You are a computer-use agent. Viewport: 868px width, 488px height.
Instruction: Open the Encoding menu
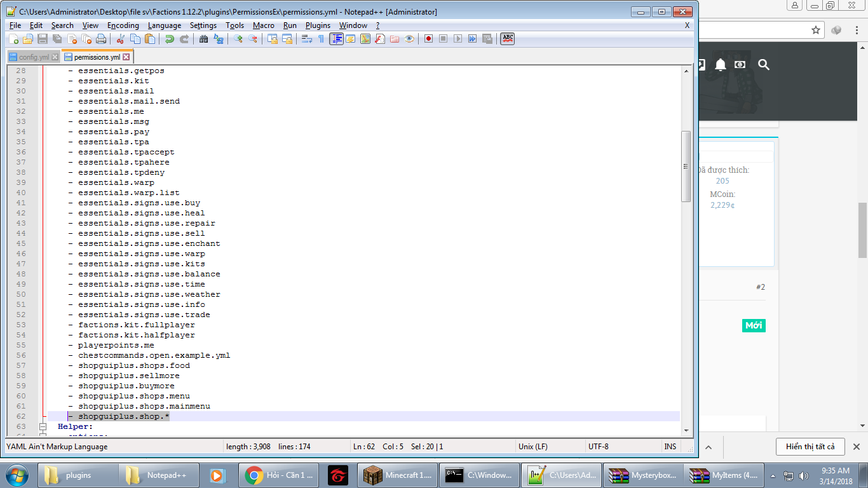[123, 25]
